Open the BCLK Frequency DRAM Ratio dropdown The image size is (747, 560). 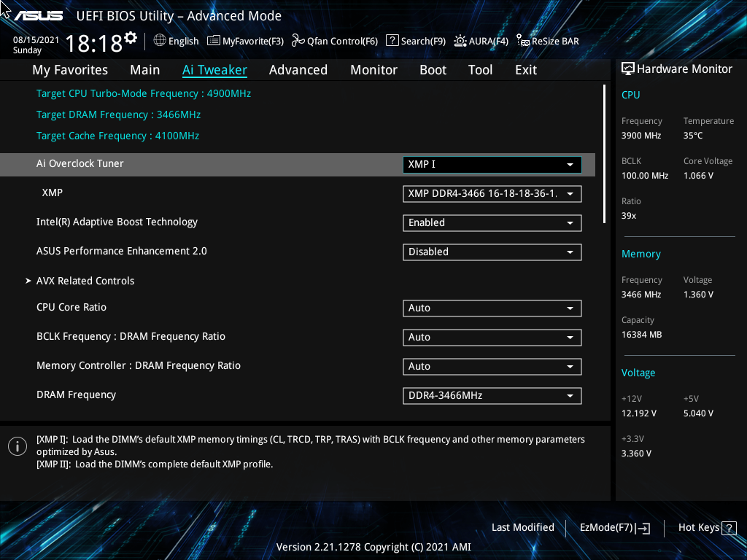point(492,337)
